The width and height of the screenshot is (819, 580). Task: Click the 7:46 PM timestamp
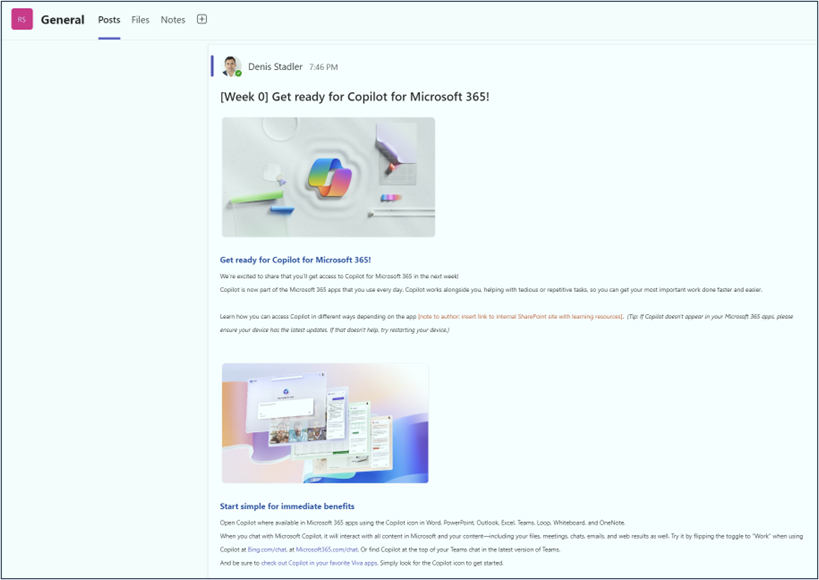point(323,67)
